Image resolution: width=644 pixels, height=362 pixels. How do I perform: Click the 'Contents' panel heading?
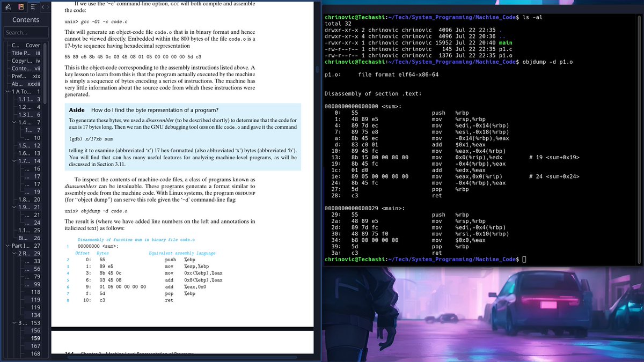[26, 20]
